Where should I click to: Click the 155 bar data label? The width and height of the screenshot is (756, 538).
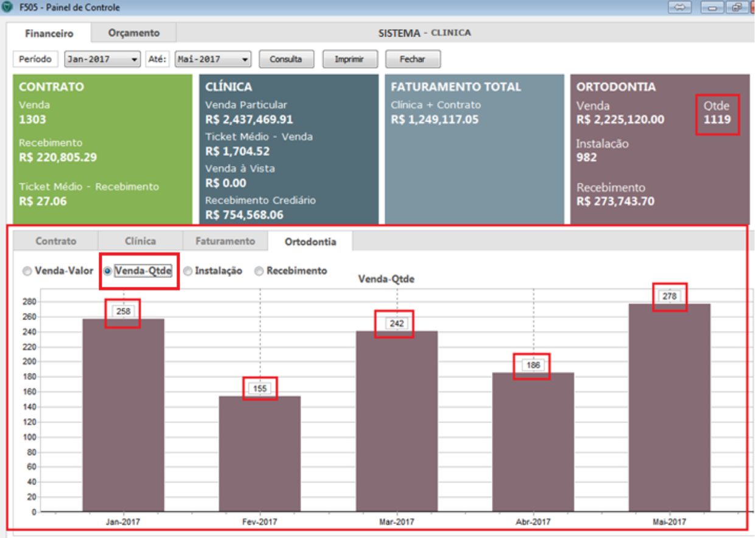click(x=260, y=389)
